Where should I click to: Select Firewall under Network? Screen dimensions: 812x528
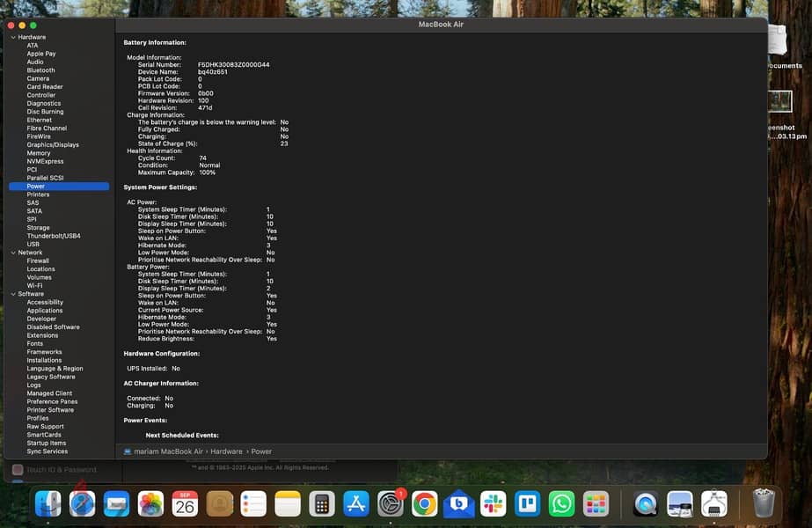[38, 261]
